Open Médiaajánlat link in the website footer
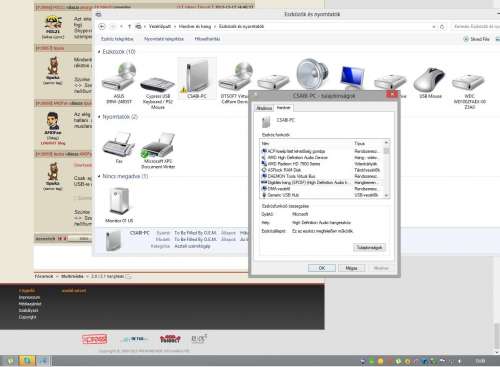Viewport: 500px width, 367px height. [x=30, y=304]
